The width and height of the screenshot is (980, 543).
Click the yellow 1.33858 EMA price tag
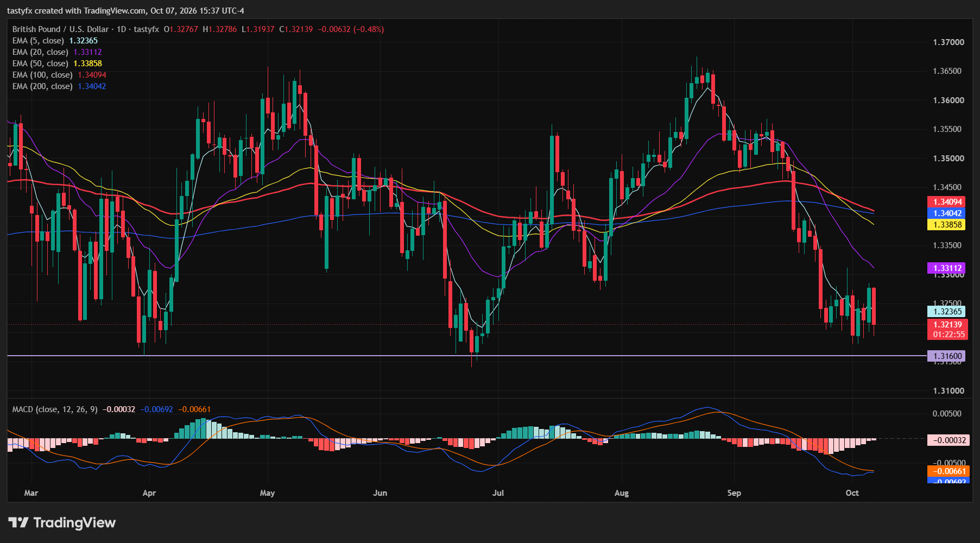pyautogui.click(x=947, y=225)
